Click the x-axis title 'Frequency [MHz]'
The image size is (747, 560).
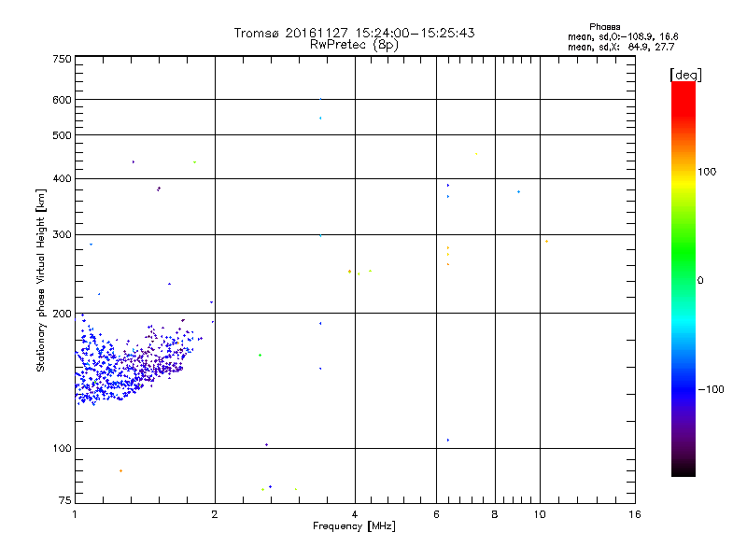354,526
